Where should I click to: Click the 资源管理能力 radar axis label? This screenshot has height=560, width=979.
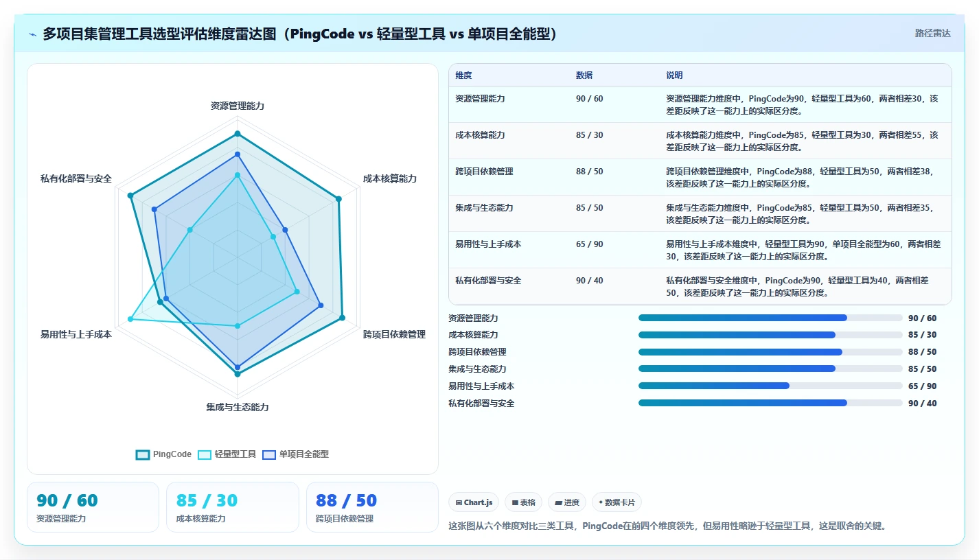tap(238, 106)
